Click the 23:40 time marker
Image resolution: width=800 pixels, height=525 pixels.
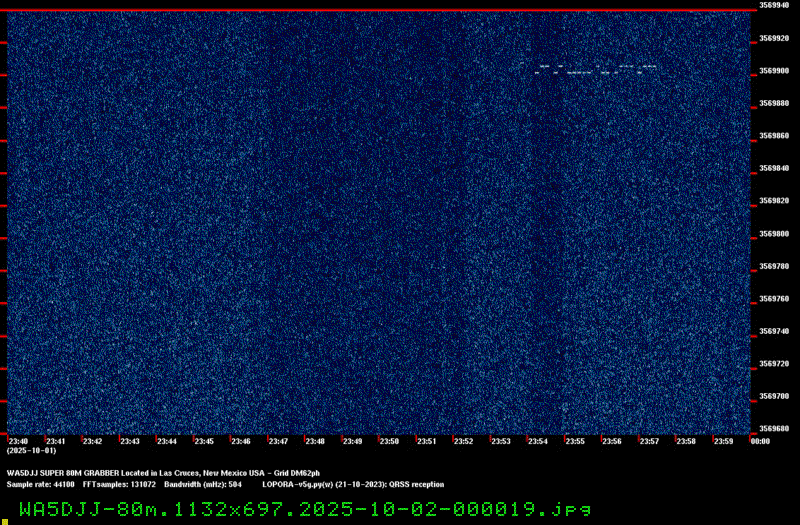pos(18,441)
